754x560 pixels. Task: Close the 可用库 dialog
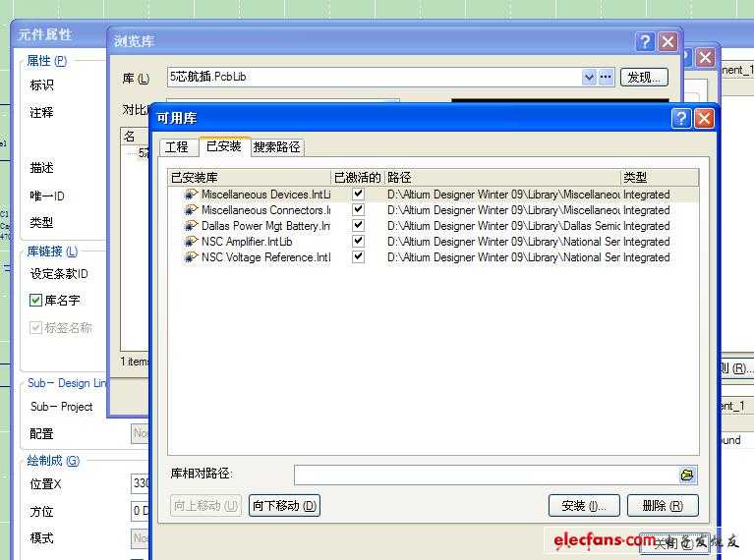(704, 118)
